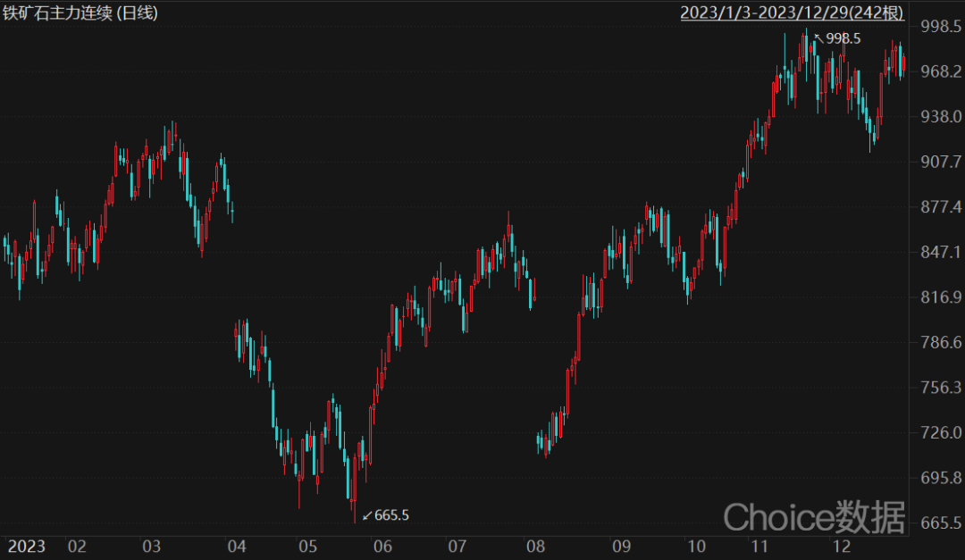Viewport: 965px width, 560px height.
Task: Click the 12 month marker on time axis
Action: [x=842, y=547]
